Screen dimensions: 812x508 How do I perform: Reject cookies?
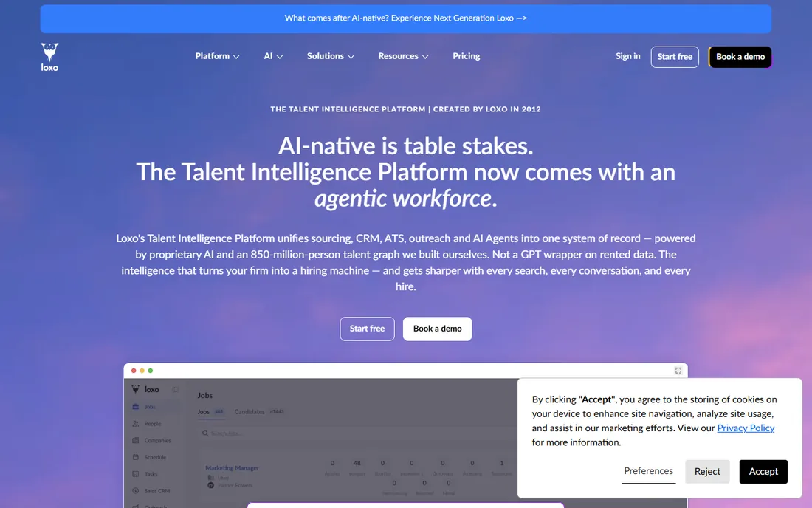tap(707, 471)
